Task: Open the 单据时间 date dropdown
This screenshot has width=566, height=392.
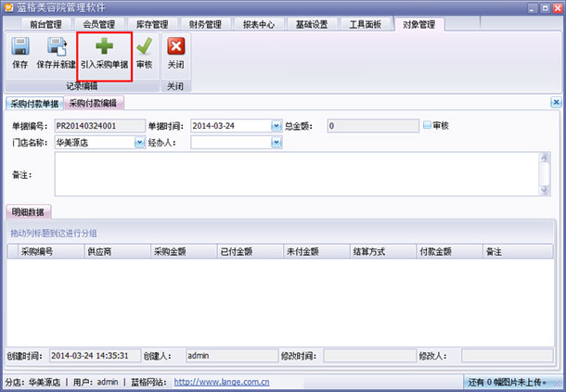Action: (277, 126)
